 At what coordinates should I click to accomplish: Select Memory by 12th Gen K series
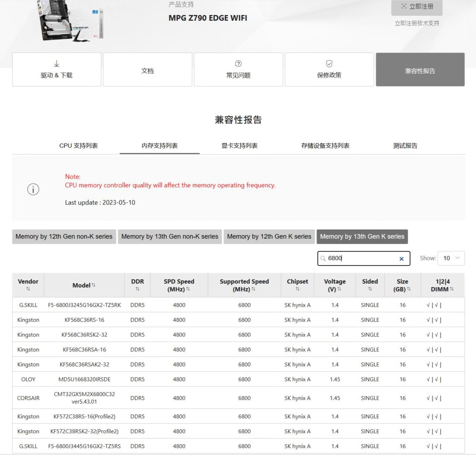(269, 236)
